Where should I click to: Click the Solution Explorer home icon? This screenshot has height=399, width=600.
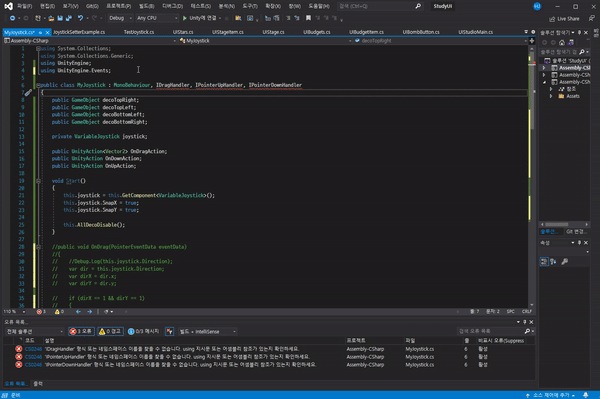pyautogui.click(x=561, y=42)
